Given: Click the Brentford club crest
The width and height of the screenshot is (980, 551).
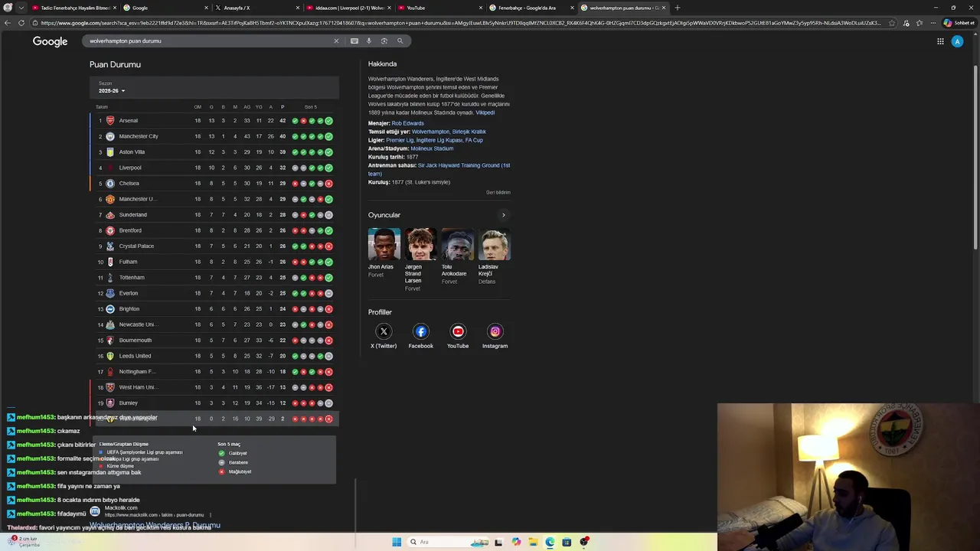Looking at the screenshot, I should pos(110,230).
